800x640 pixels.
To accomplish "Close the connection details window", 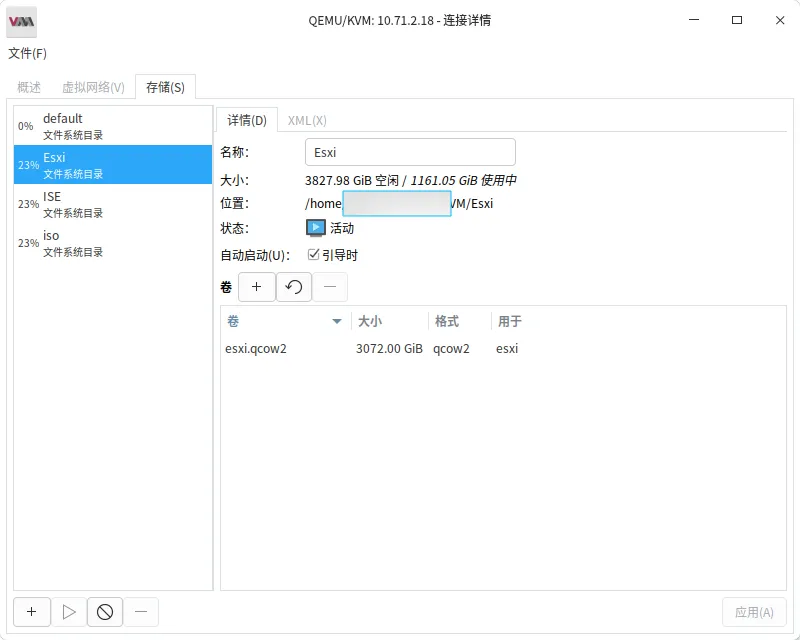I will [x=780, y=20].
